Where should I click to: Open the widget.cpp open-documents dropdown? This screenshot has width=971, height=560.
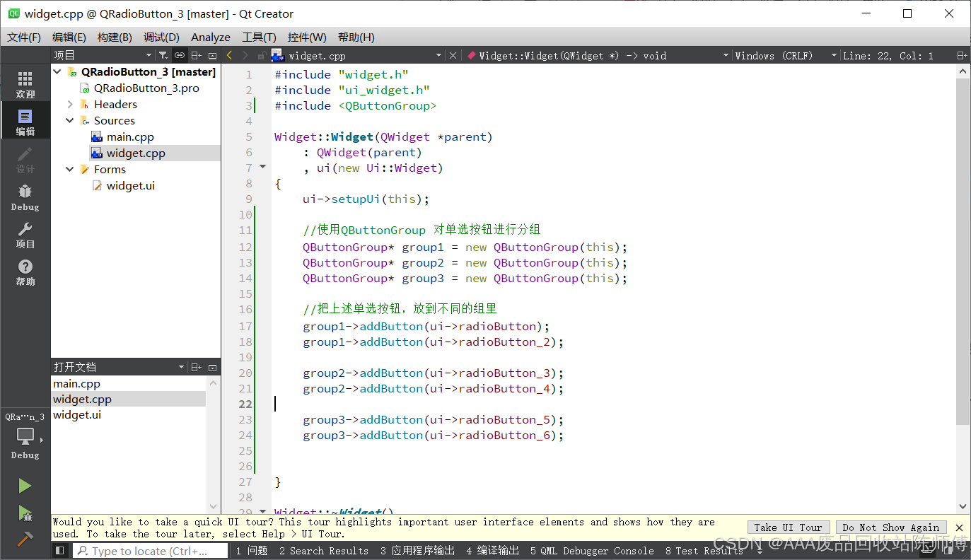tap(438, 55)
